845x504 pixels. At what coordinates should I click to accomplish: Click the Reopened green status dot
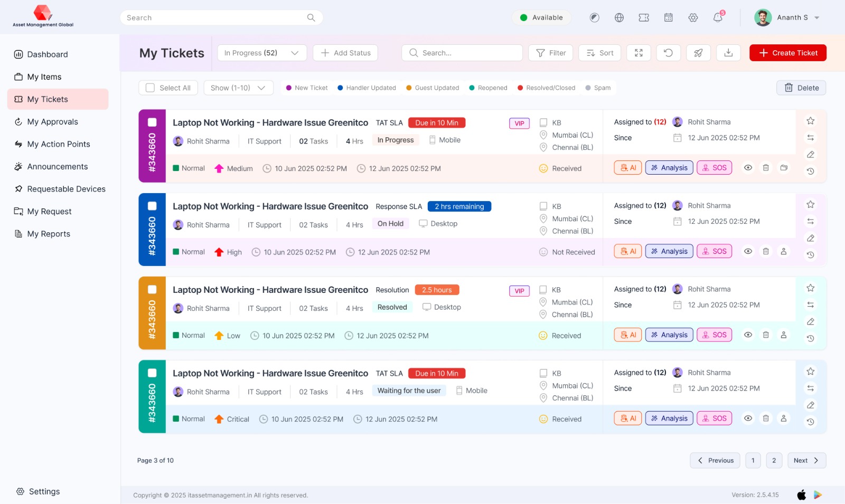(x=472, y=88)
